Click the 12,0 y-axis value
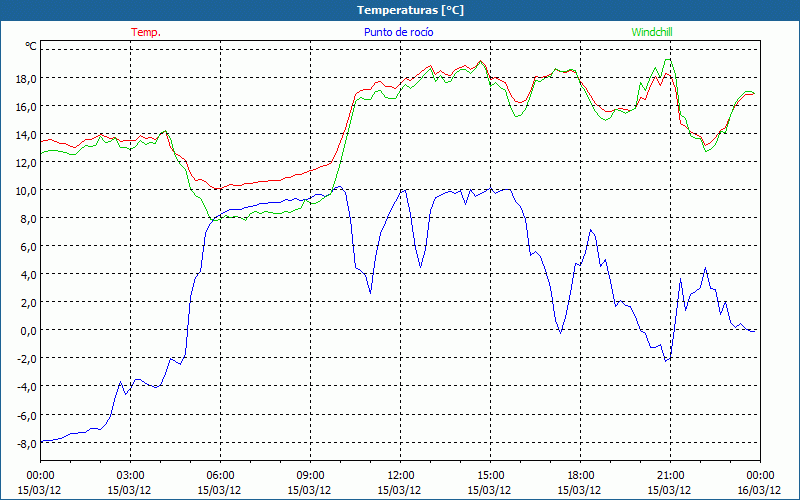The height and width of the screenshot is (500, 800). pyautogui.click(x=26, y=163)
